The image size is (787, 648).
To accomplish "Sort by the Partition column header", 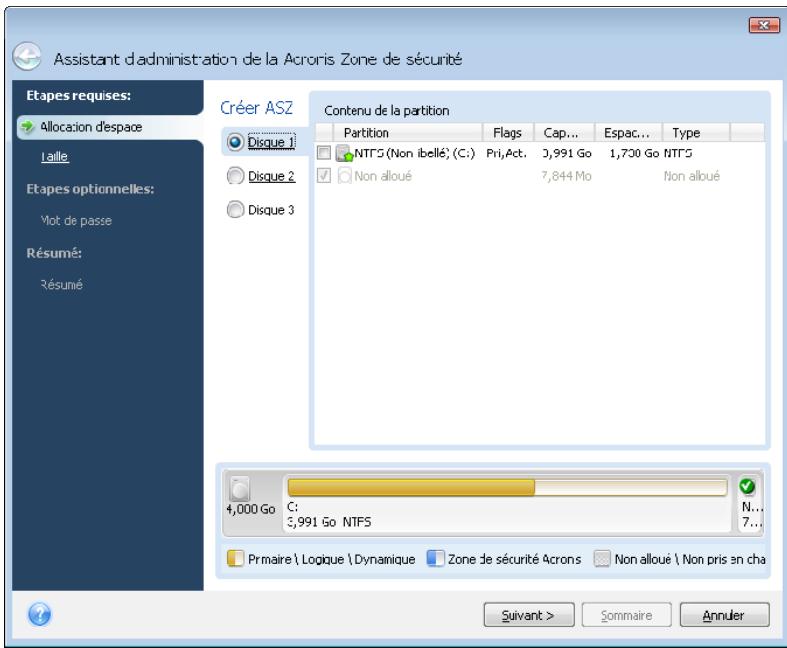I will click(407, 133).
